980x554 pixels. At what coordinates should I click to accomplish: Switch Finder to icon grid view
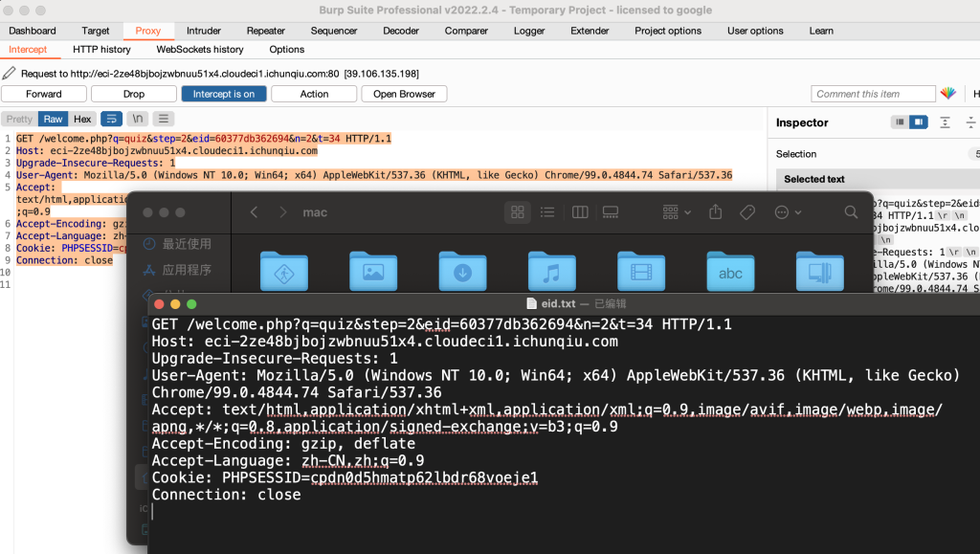coord(518,212)
